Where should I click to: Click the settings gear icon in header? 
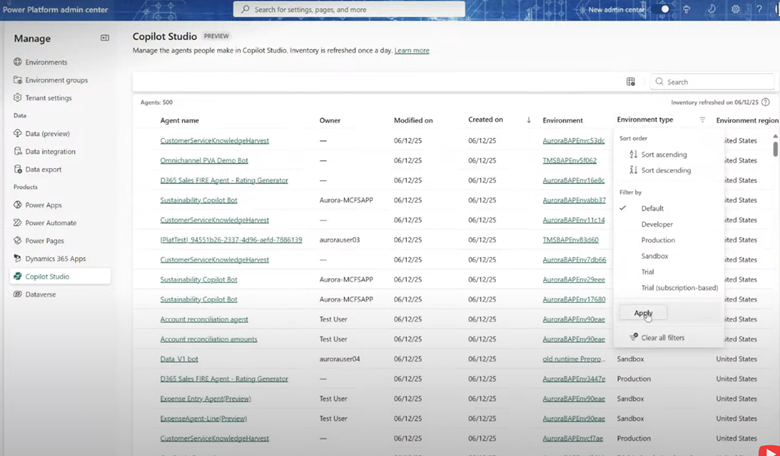735,9
